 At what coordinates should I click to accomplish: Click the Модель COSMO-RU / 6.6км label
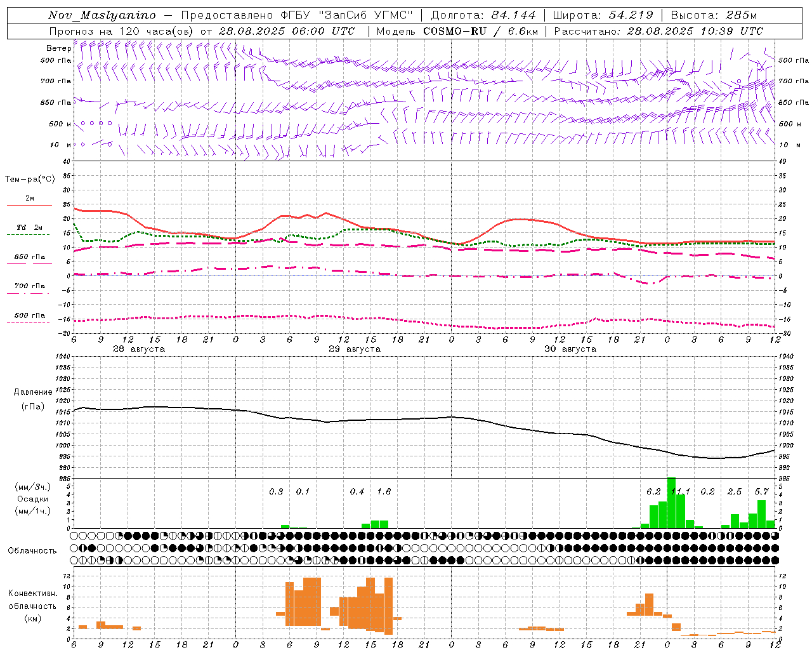coord(457,31)
